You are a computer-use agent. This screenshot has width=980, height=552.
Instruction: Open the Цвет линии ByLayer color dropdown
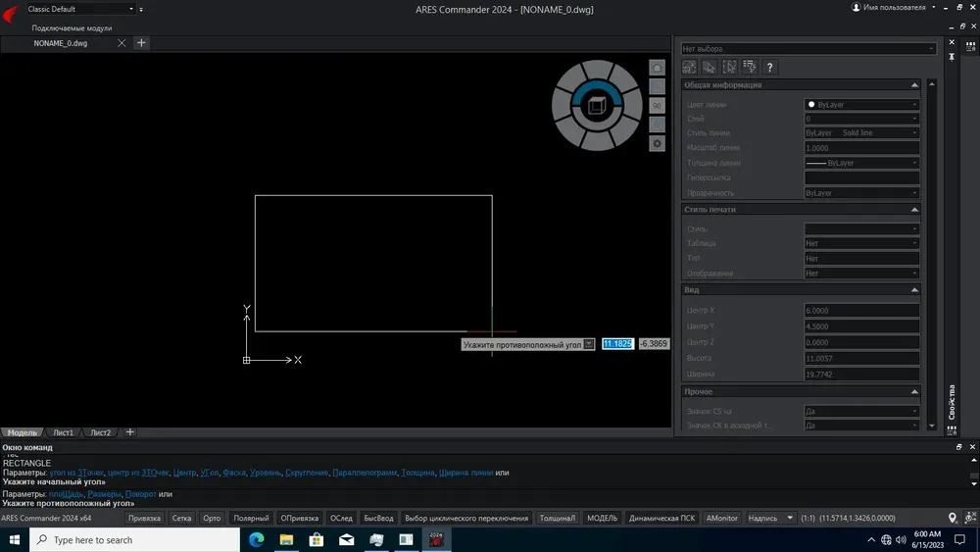(x=861, y=104)
